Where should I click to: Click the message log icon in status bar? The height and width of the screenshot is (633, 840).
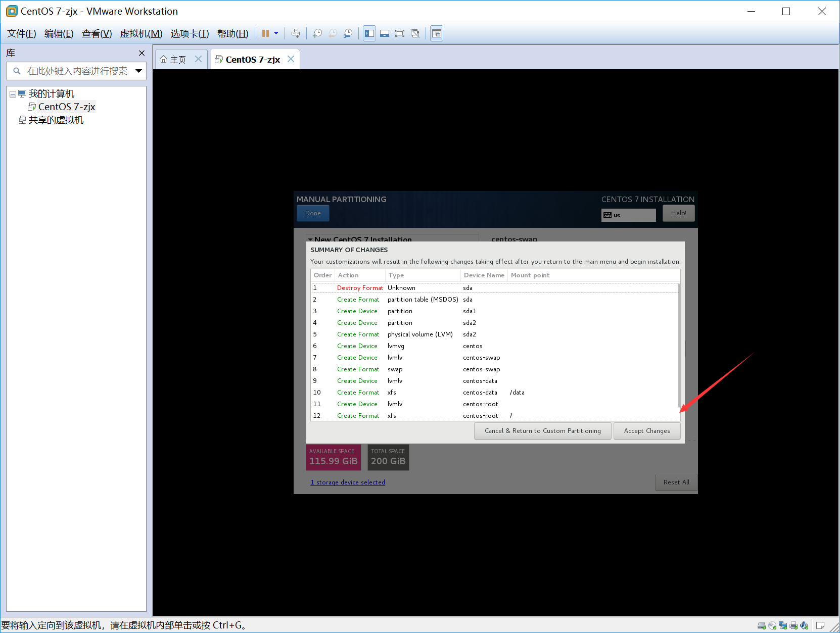820,625
